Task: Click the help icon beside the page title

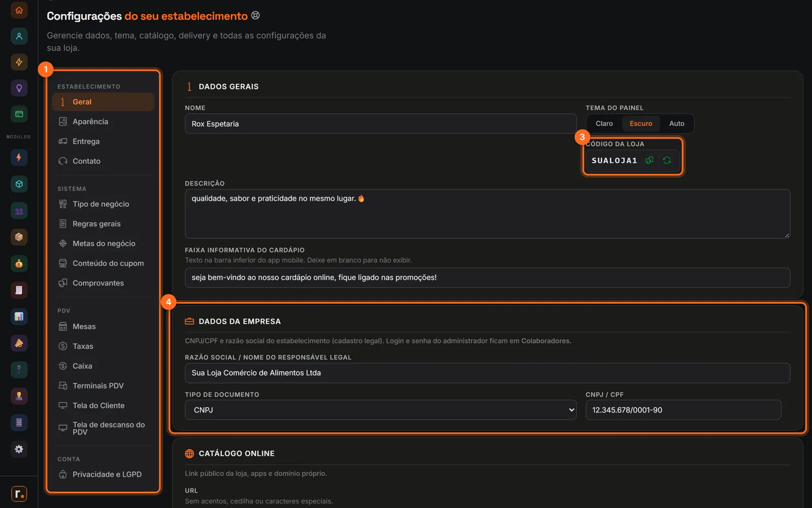Action: click(256, 15)
